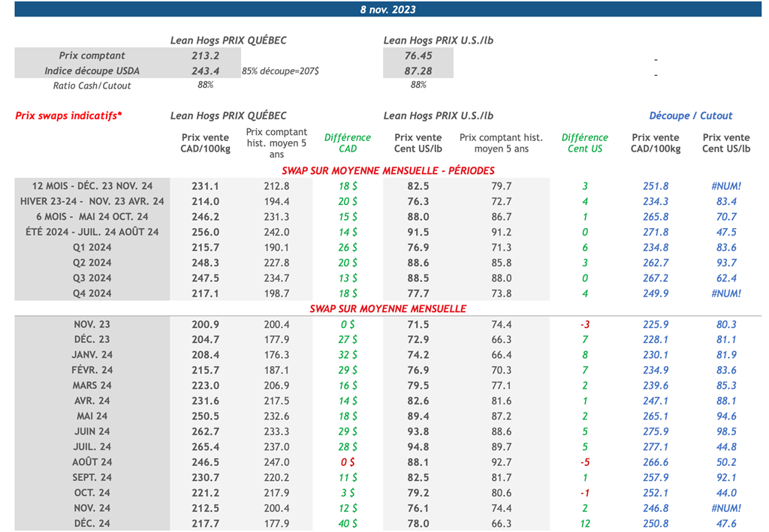Click the Q1 2024 row label
769x532 pixels.
(92, 248)
